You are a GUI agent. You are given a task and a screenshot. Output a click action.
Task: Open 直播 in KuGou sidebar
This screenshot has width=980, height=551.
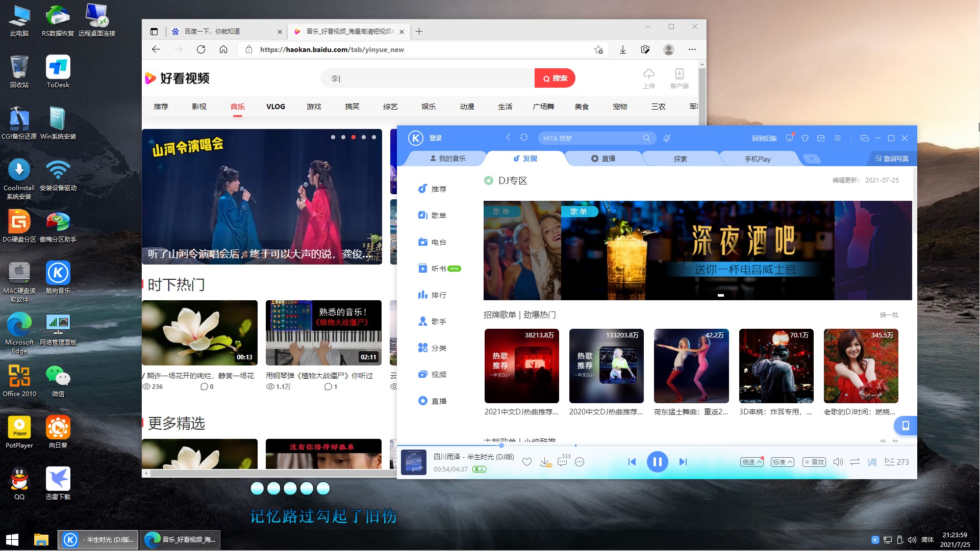(432, 401)
